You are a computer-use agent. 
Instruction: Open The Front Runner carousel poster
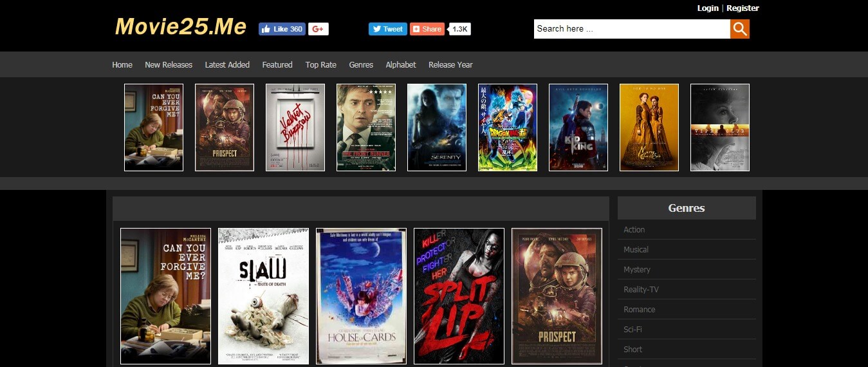click(x=366, y=127)
